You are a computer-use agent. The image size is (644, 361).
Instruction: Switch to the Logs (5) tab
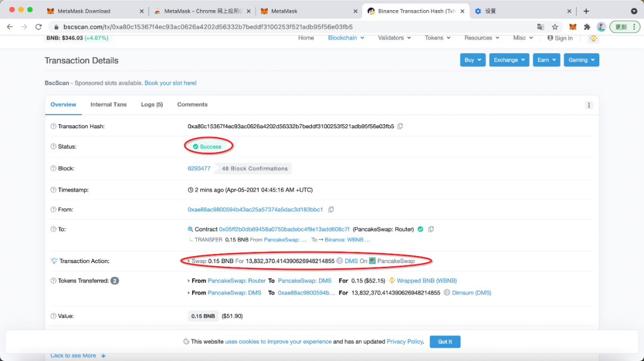point(152,104)
